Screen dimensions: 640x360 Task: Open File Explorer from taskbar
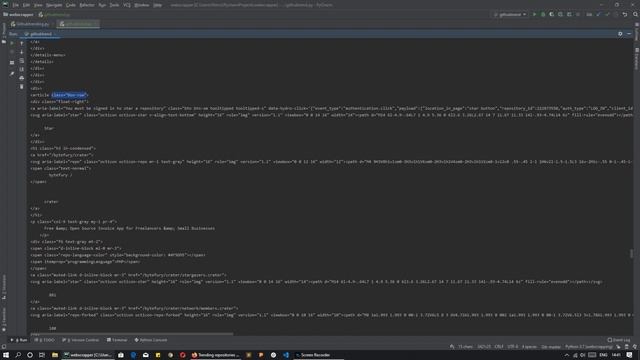point(55,355)
